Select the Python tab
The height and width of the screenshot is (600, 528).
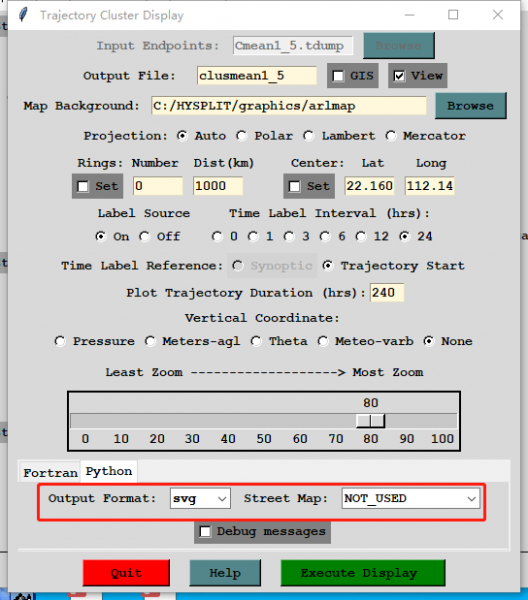coord(109,471)
